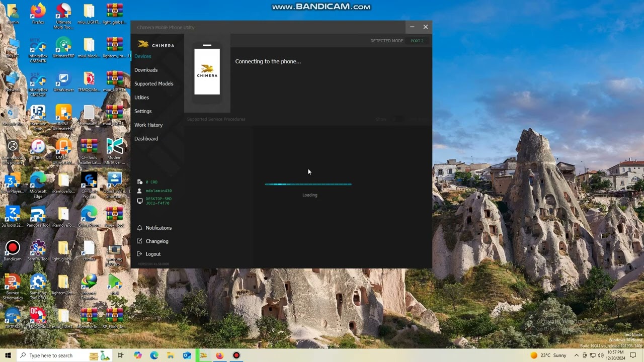Click the Windows Start button

pos(8,355)
